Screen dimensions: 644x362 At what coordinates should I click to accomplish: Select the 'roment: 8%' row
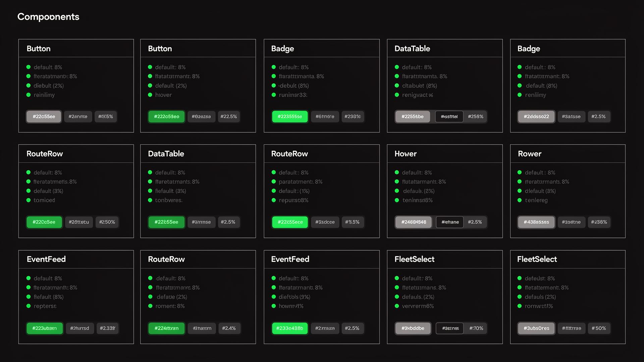point(166,306)
